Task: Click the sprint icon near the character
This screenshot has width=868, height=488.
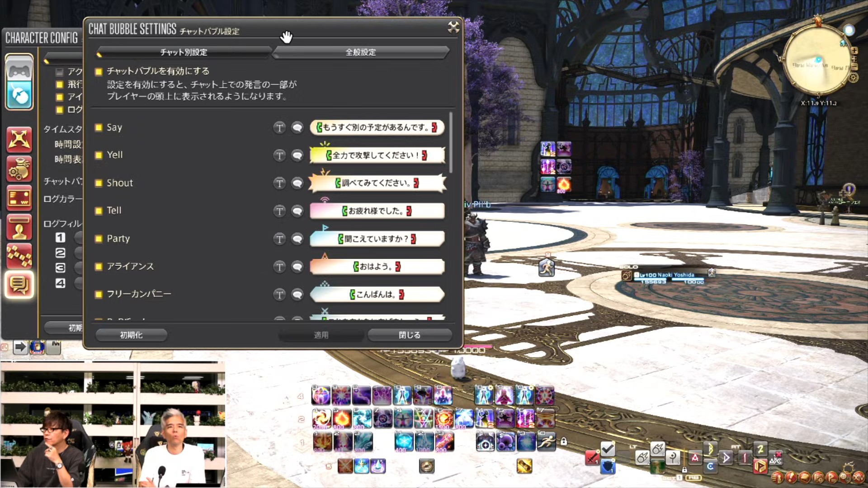Action: [x=546, y=267]
